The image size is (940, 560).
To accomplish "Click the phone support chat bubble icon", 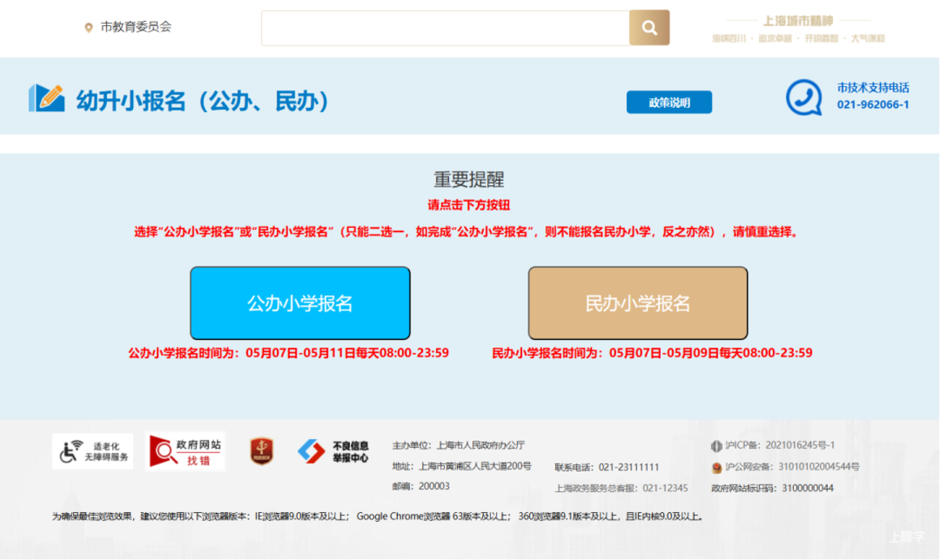I will point(804,97).
